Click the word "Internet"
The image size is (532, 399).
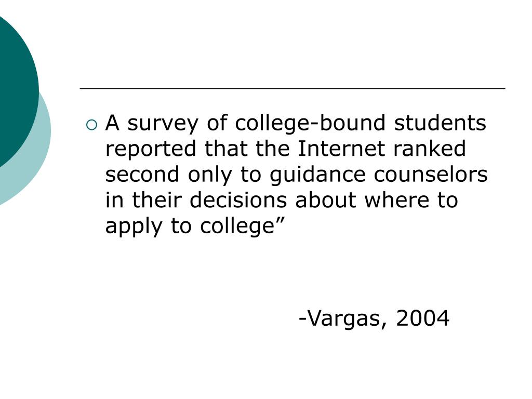(x=341, y=148)
